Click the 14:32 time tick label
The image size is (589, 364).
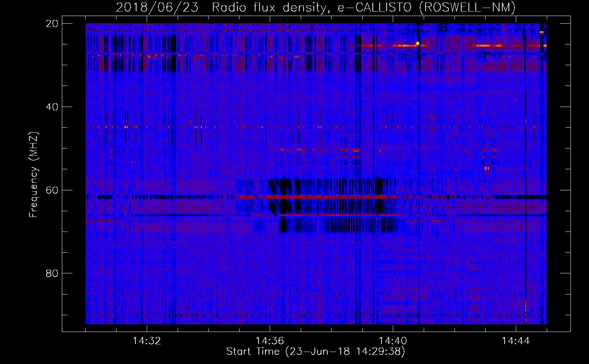point(147,341)
